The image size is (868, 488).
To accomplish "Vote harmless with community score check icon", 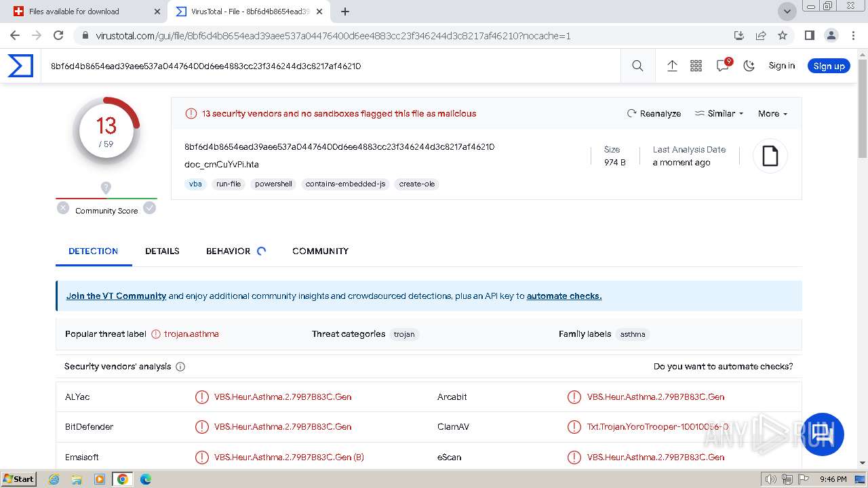I will click(150, 208).
